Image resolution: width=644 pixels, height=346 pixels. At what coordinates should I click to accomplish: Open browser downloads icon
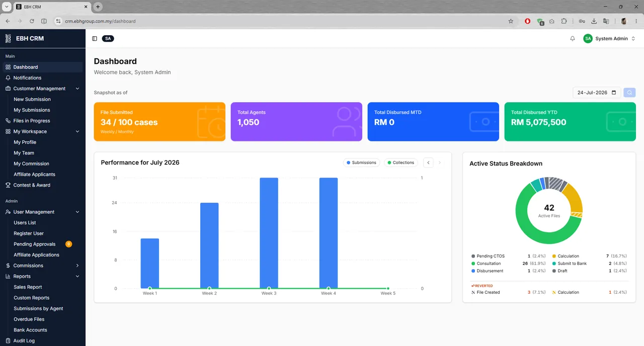tap(594, 21)
